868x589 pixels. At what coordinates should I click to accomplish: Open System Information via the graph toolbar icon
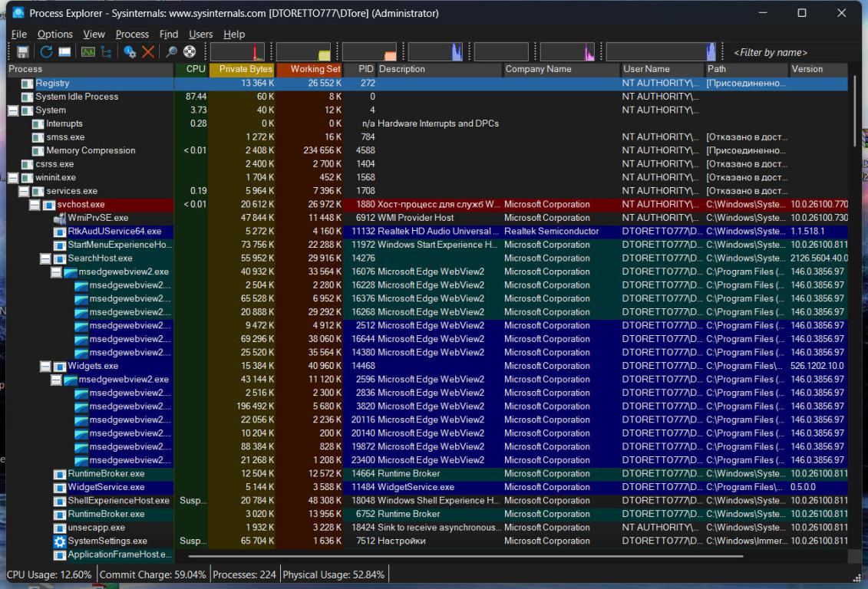[x=88, y=52]
